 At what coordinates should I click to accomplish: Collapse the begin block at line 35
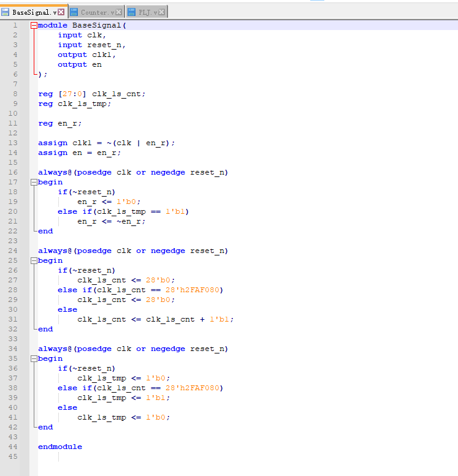34,358
